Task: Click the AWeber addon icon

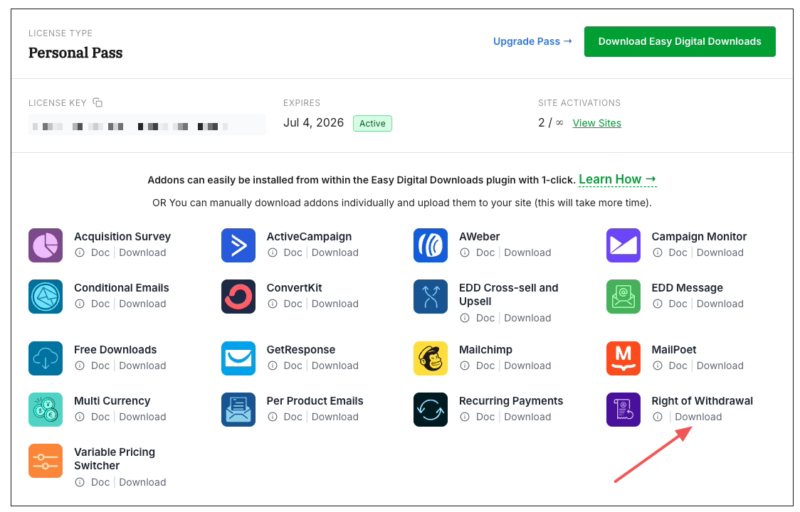Action: (431, 245)
